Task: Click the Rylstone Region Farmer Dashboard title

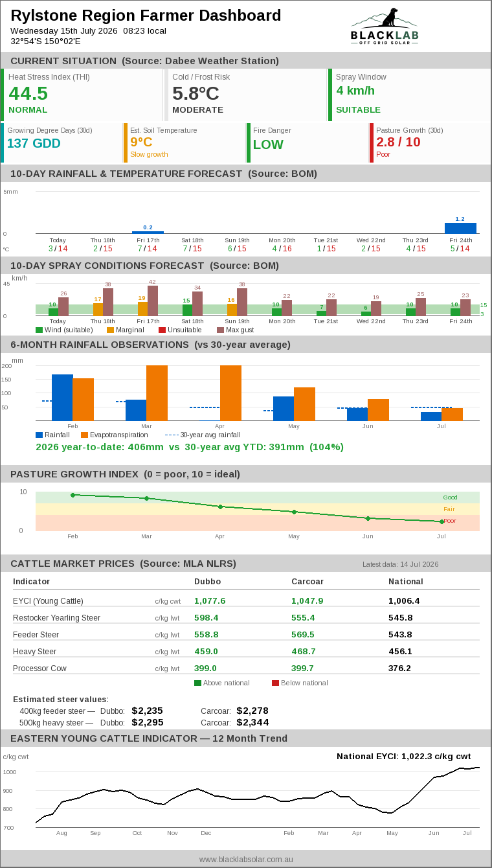Action: coord(146,16)
